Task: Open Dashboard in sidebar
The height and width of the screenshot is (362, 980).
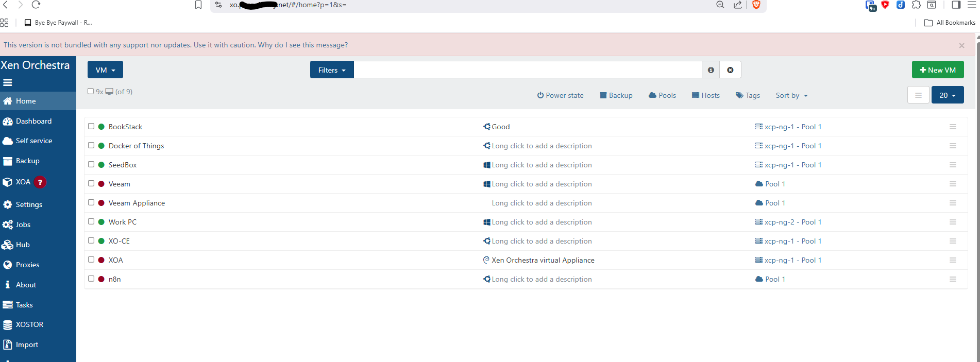Action: point(38,121)
